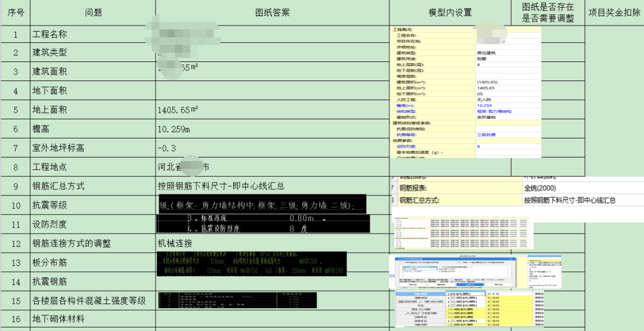Select the 图纸答案 column header
The width and height of the screenshot is (644, 331).
pos(273,13)
